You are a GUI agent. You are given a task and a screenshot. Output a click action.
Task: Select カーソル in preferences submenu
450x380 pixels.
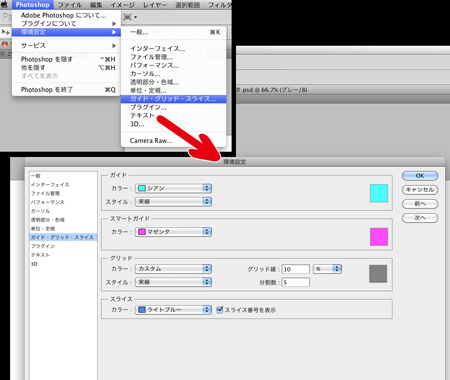(173, 74)
